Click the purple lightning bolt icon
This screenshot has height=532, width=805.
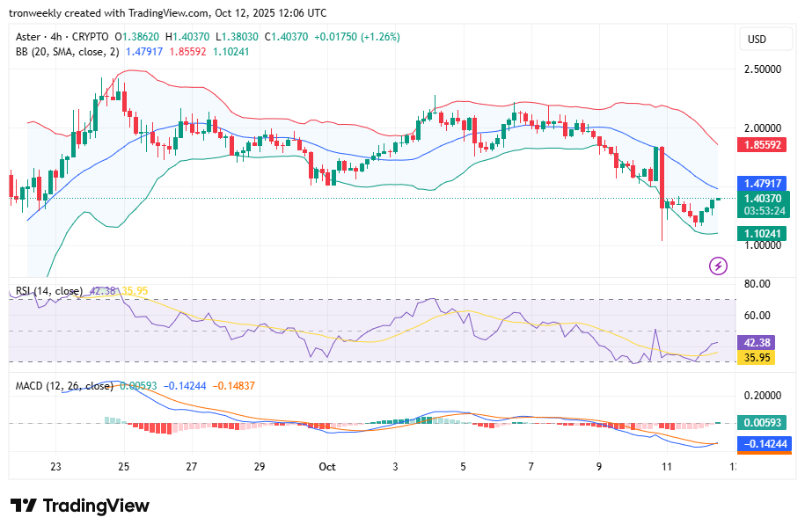point(718,265)
